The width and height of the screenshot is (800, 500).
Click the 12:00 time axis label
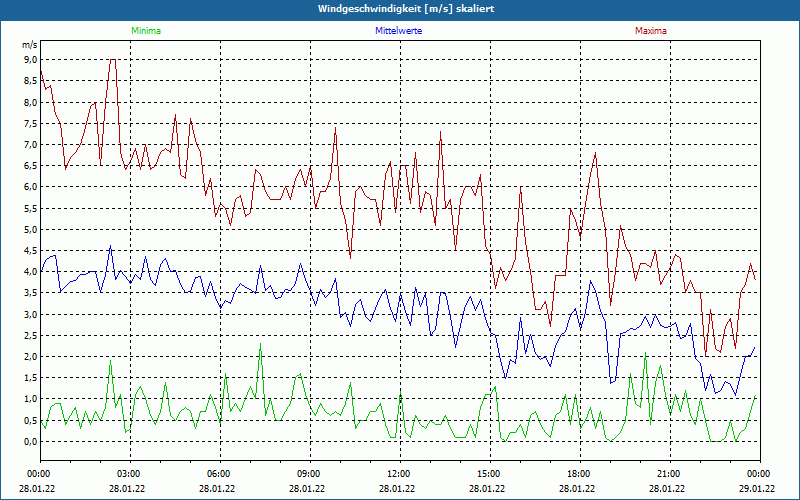[397, 474]
